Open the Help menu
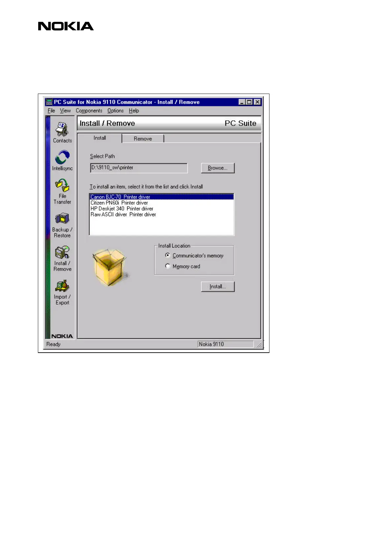Image resolution: width=392 pixels, height=555 pixels. 134,111
